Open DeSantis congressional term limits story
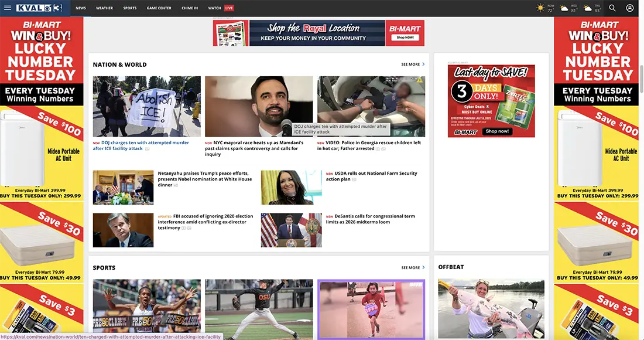The image size is (644, 340). (x=371, y=219)
